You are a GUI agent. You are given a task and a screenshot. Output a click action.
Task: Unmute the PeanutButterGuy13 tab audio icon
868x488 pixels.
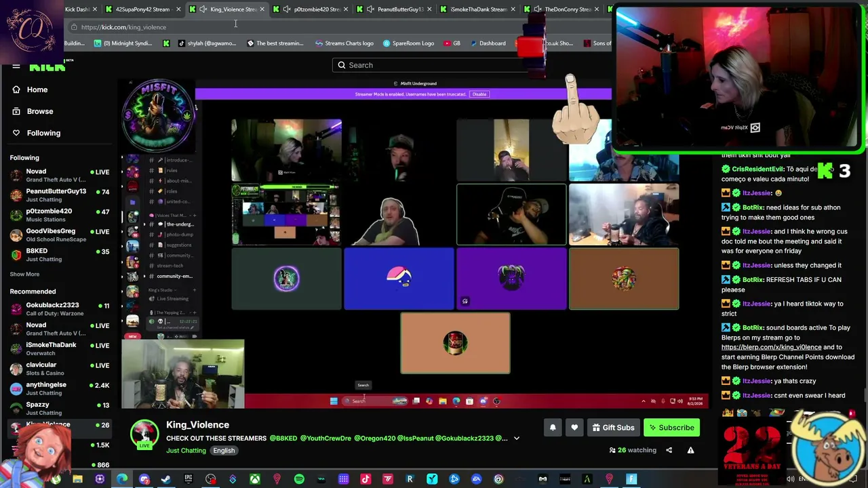370,9
